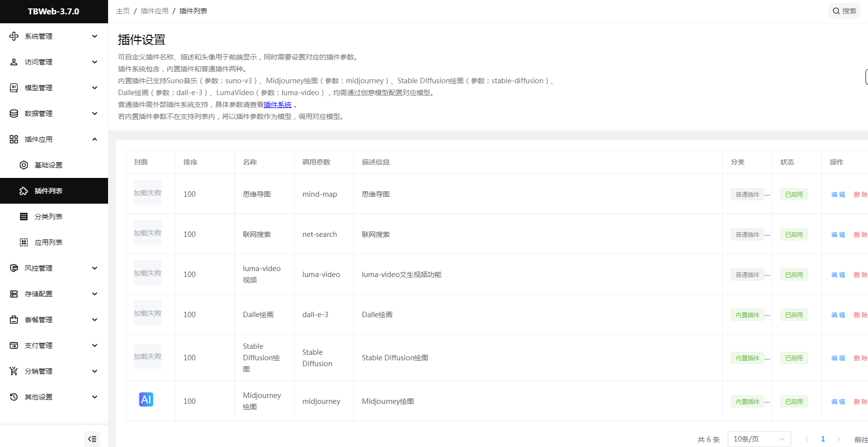Screen dimensions: 868x447
Task: Open the 应用列表 menu item
Action: pyautogui.click(x=54, y=242)
